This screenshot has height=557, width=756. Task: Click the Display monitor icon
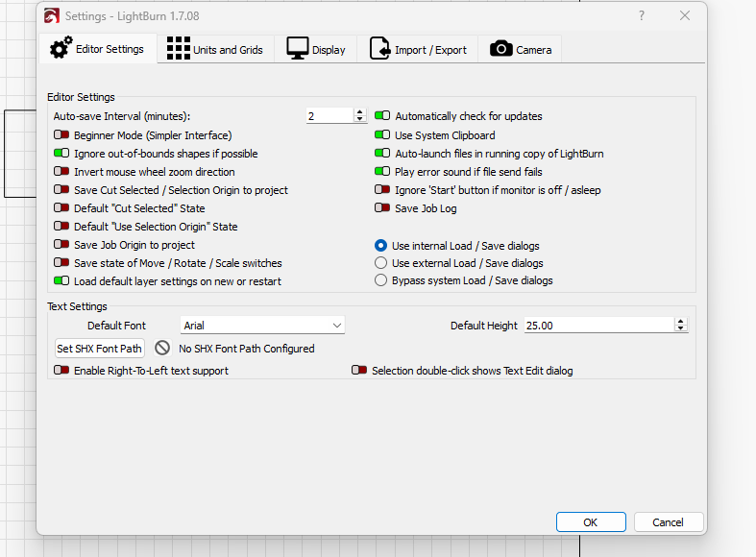[298, 49]
